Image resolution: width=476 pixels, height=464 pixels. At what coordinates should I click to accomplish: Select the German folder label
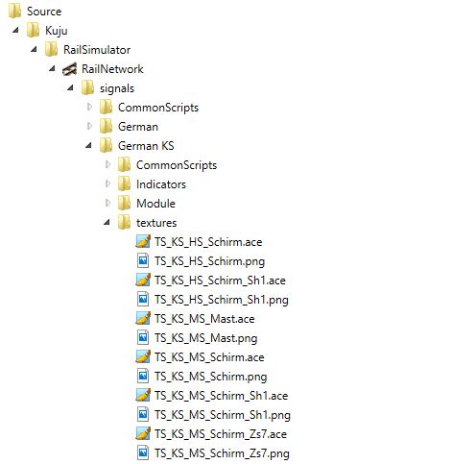click(x=138, y=127)
